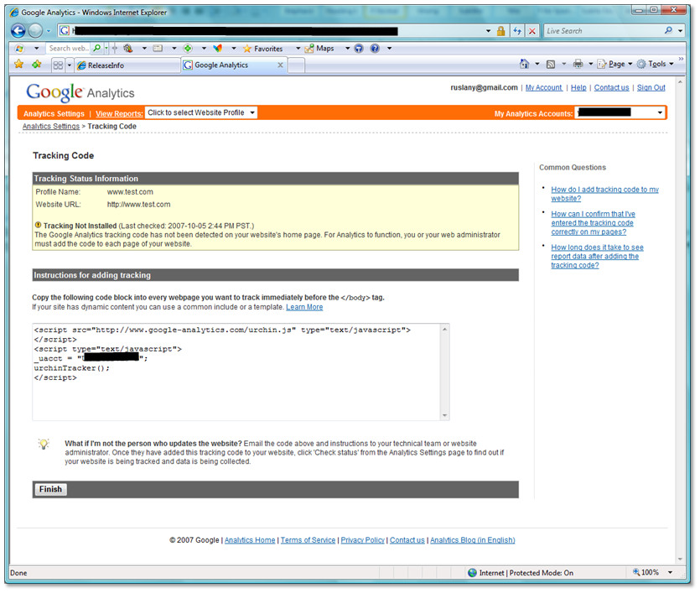Click the Google Analytics logo
Screen dimensions: 700x593
(80, 92)
